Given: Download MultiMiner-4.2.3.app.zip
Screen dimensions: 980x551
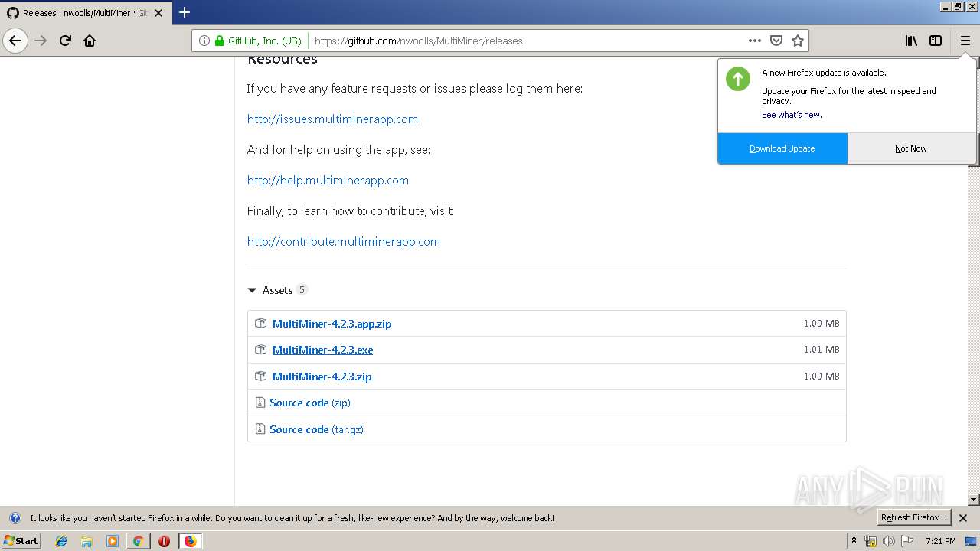Looking at the screenshot, I should [332, 324].
